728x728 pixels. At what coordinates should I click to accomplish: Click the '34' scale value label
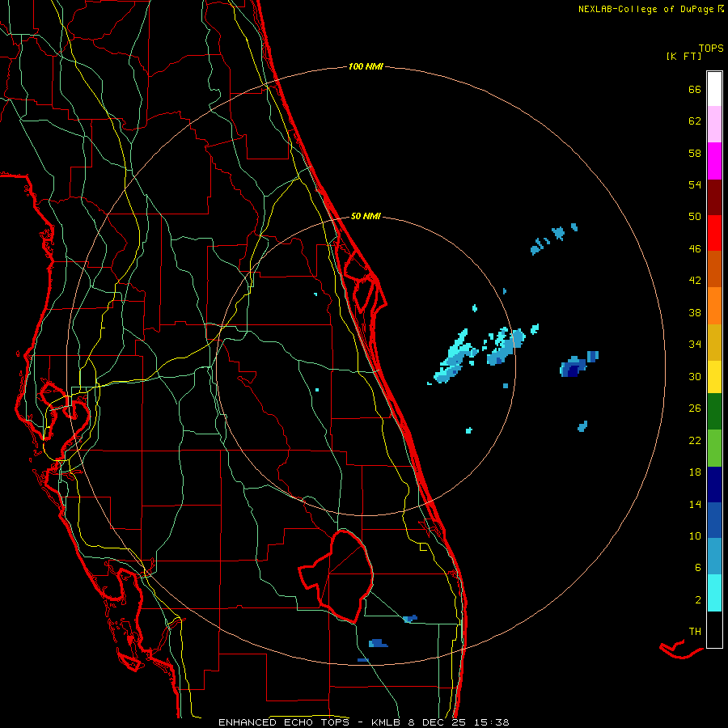[x=695, y=345]
